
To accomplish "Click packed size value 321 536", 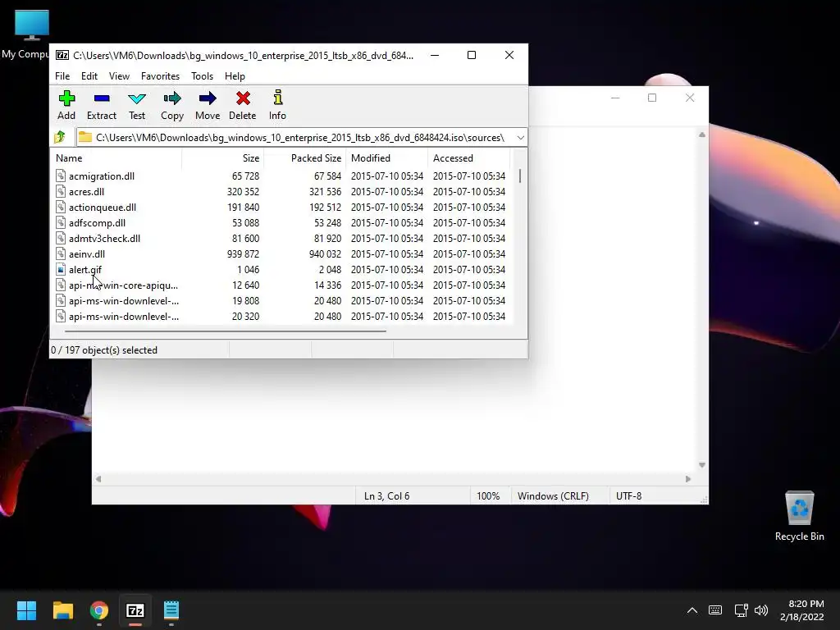I will tap(325, 191).
